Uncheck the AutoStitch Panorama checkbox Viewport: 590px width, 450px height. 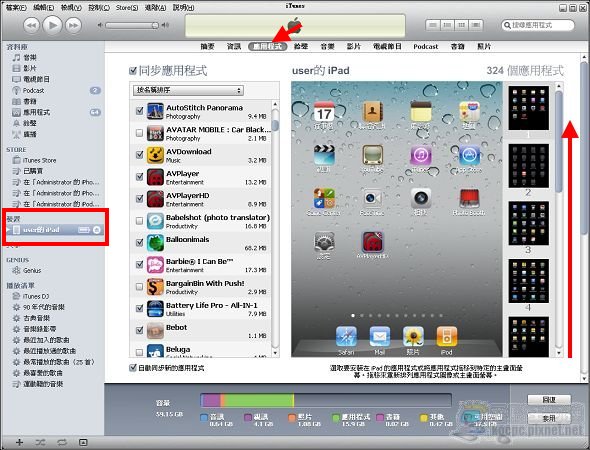(x=140, y=111)
